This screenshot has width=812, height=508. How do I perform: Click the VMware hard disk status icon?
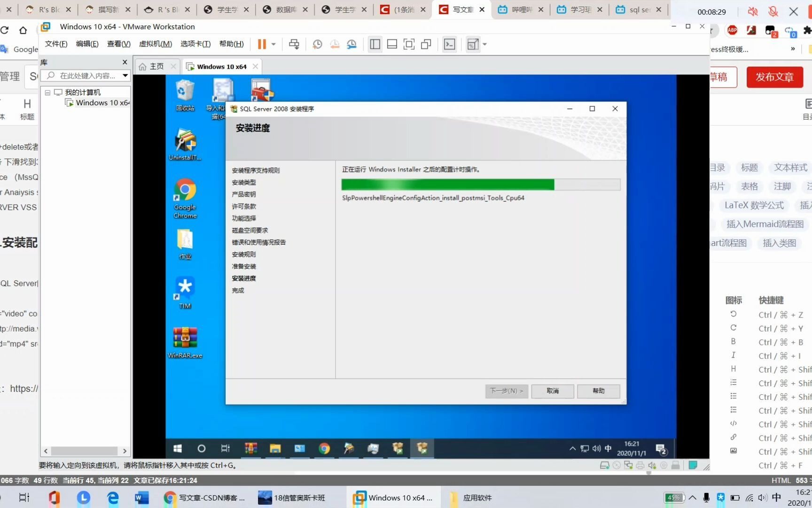(605, 465)
